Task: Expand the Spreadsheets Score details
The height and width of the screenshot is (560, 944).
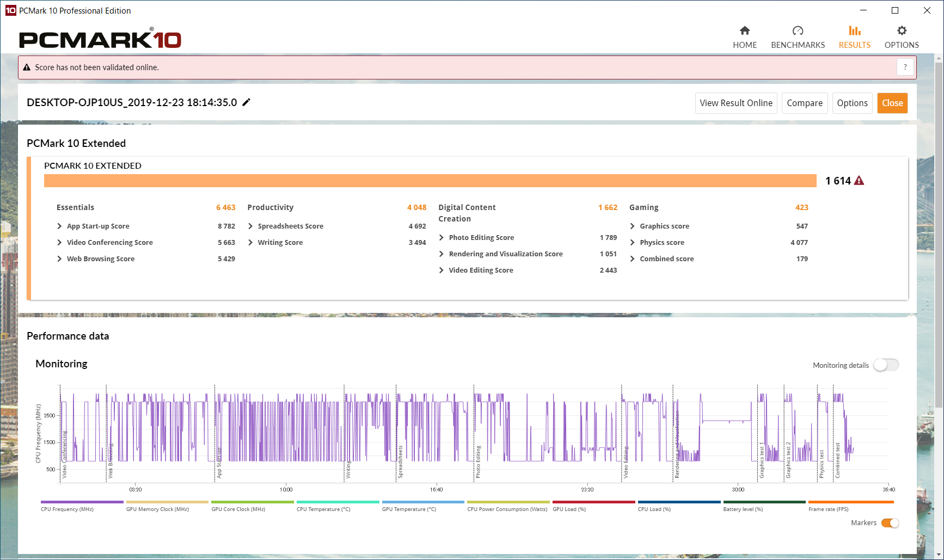Action: tap(250, 226)
